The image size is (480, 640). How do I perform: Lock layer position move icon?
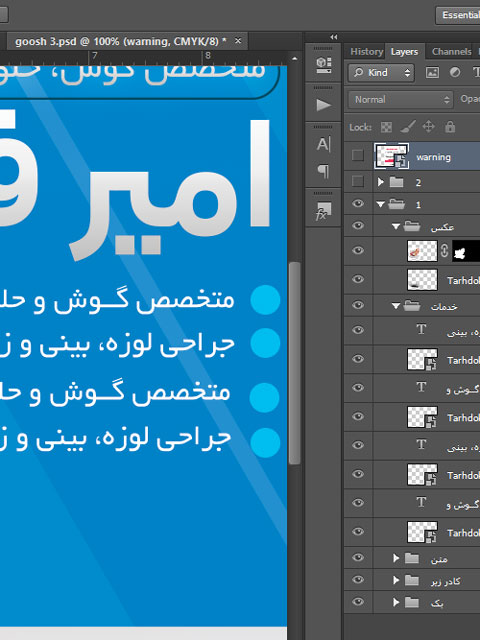coord(429,127)
